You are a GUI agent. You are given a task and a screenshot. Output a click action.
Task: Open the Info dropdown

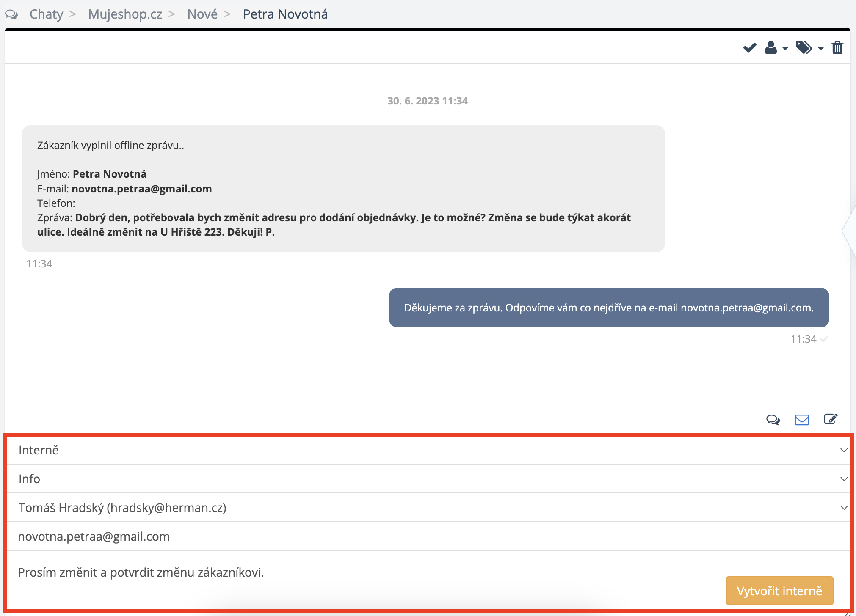428,479
